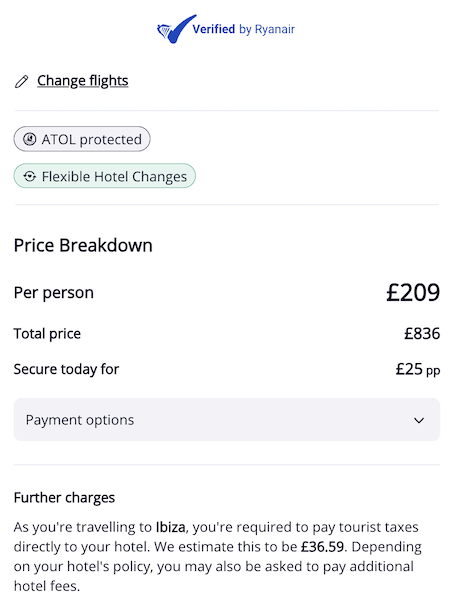This screenshot has width=454, height=610.
Task: Click the Verified by Ryanair text
Action: click(244, 29)
